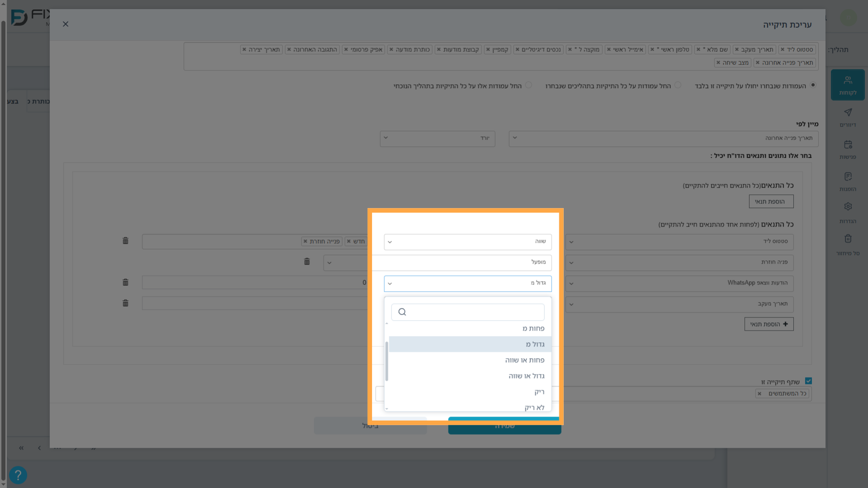Collapse the open גדול מ operator dropdown
Viewport: 868px width, 488px height.
click(468, 283)
